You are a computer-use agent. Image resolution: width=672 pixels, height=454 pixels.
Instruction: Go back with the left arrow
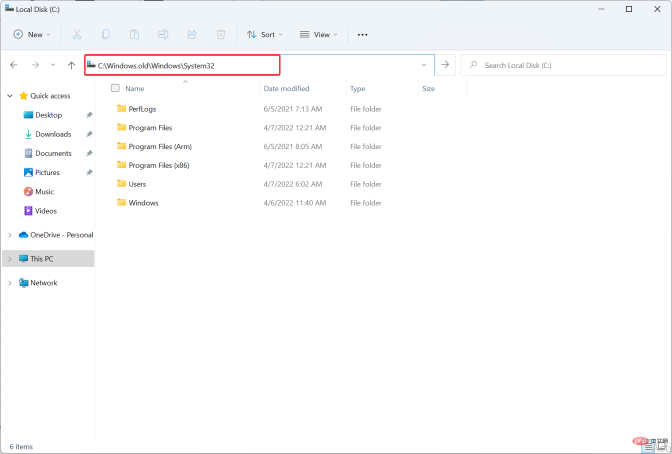pyautogui.click(x=14, y=65)
